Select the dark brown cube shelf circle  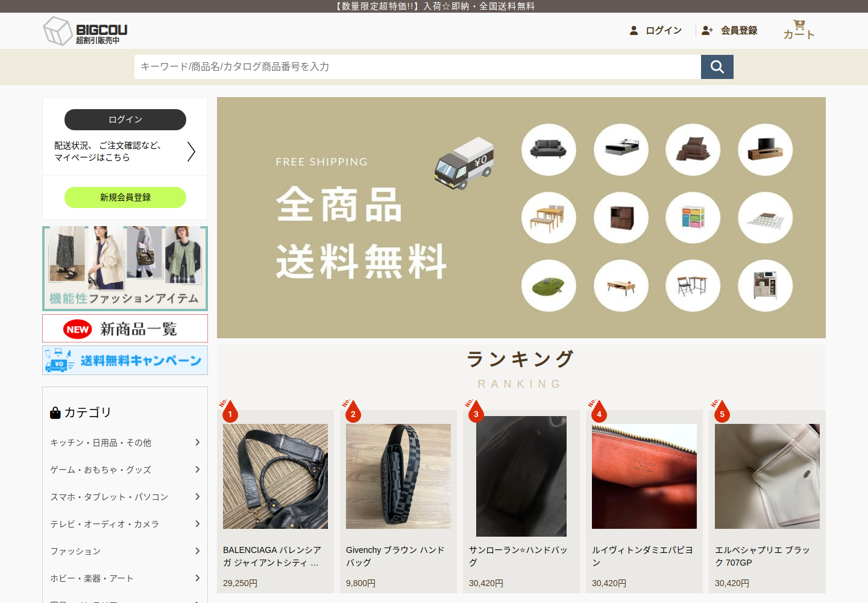tap(621, 218)
